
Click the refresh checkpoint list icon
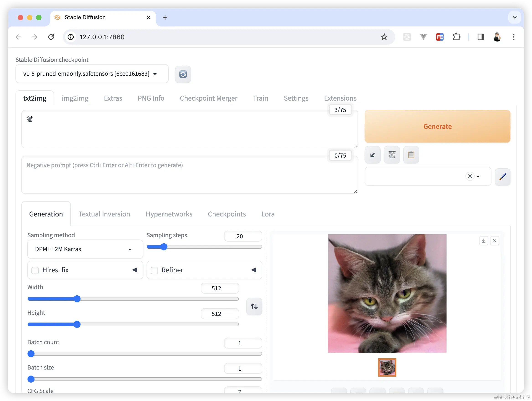tap(183, 74)
